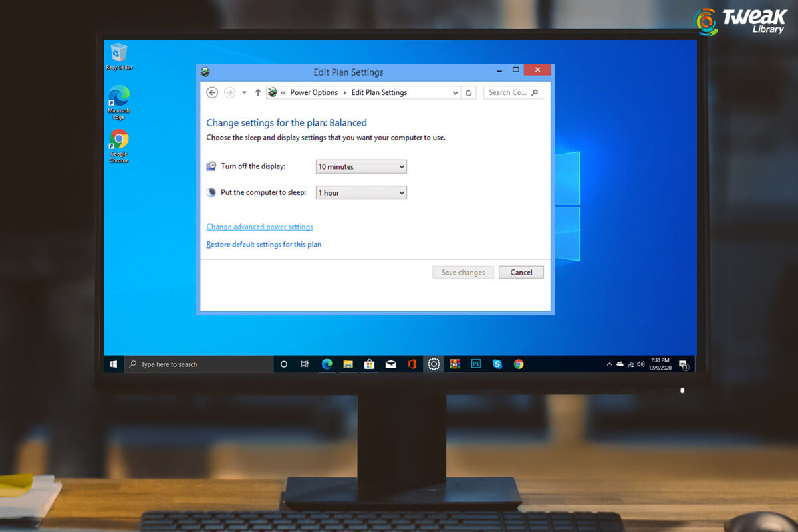Open Windows Settings via the gear icon
The image size is (798, 532).
tap(433, 364)
